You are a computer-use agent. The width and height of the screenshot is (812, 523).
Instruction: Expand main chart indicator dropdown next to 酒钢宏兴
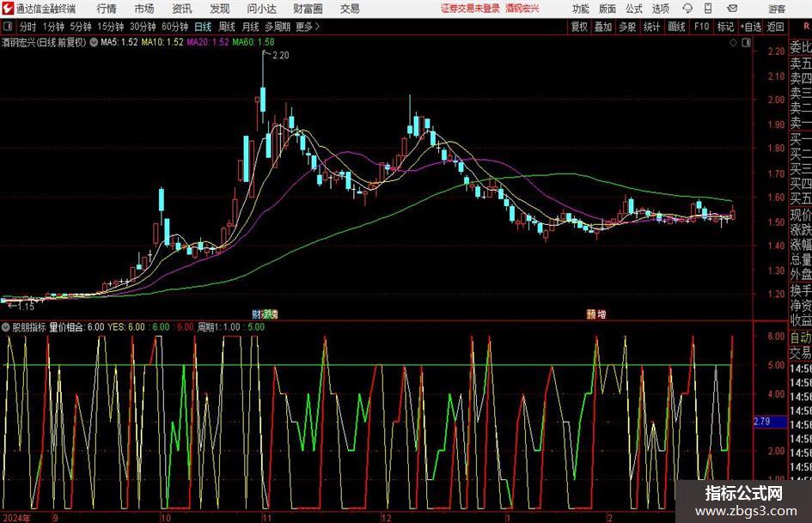(x=94, y=42)
